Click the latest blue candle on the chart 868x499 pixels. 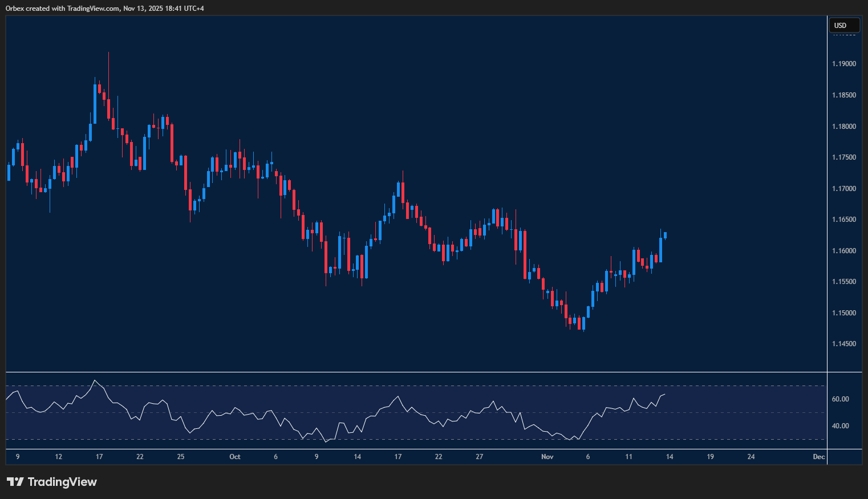665,236
